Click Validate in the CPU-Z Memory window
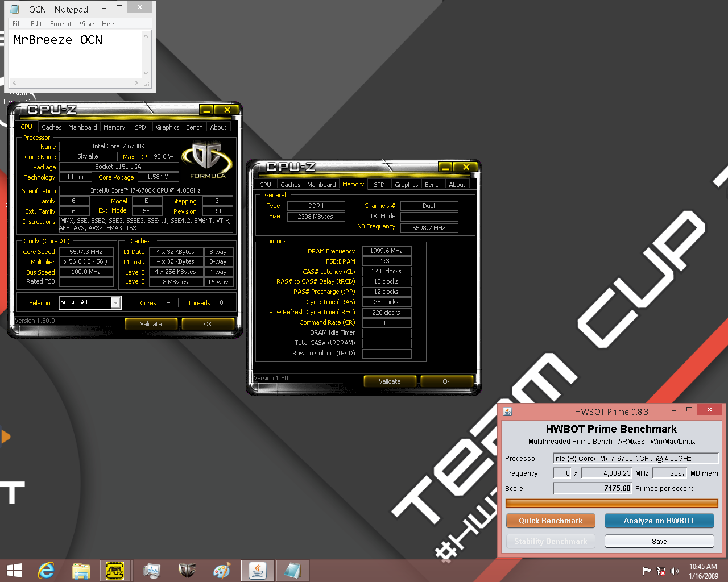728x582 pixels. click(x=390, y=381)
